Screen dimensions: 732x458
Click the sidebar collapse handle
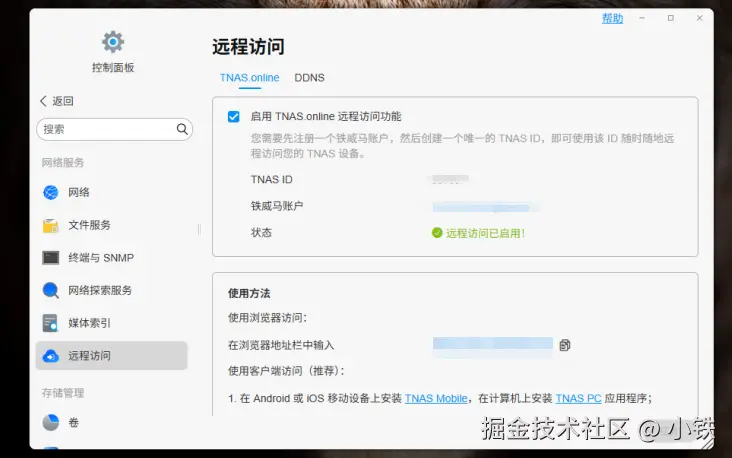pyautogui.click(x=199, y=229)
